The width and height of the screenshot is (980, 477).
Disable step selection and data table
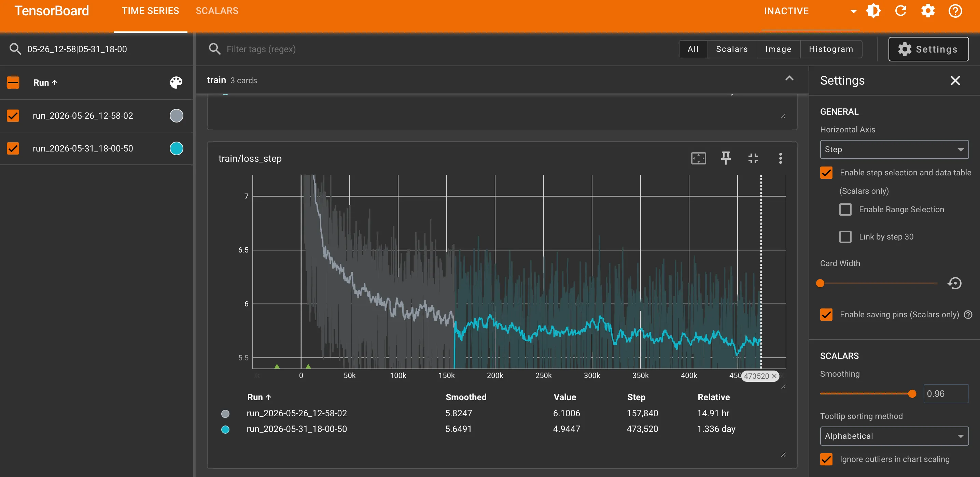click(x=826, y=173)
